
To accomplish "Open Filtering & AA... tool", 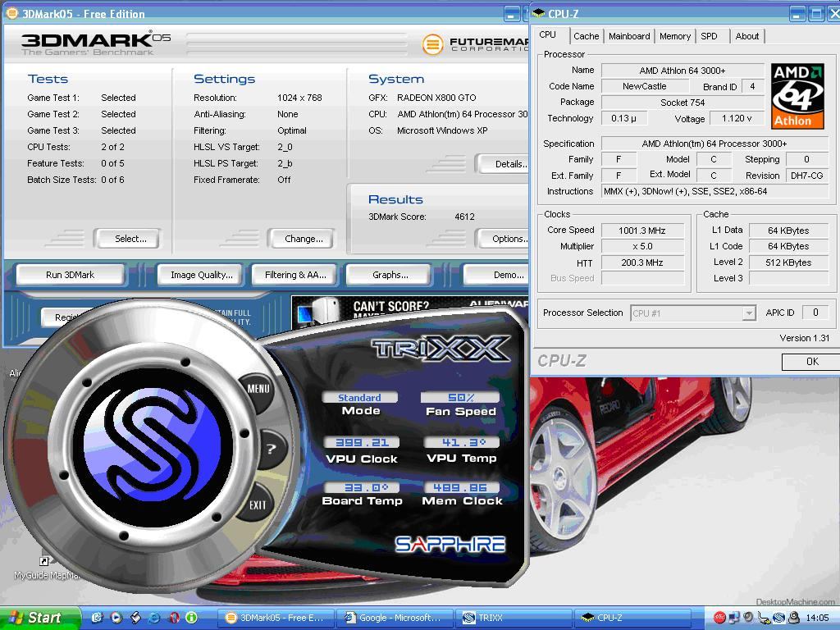I will click(295, 275).
